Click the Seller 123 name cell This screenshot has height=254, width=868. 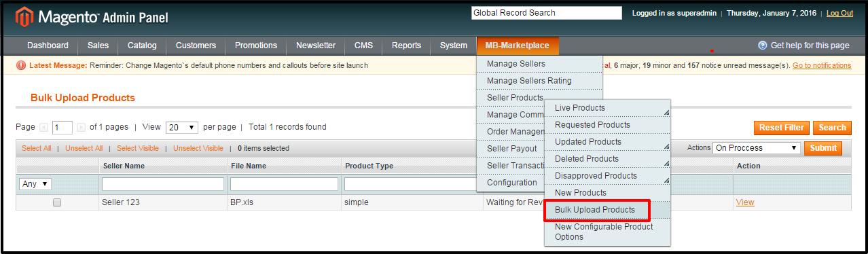click(121, 202)
